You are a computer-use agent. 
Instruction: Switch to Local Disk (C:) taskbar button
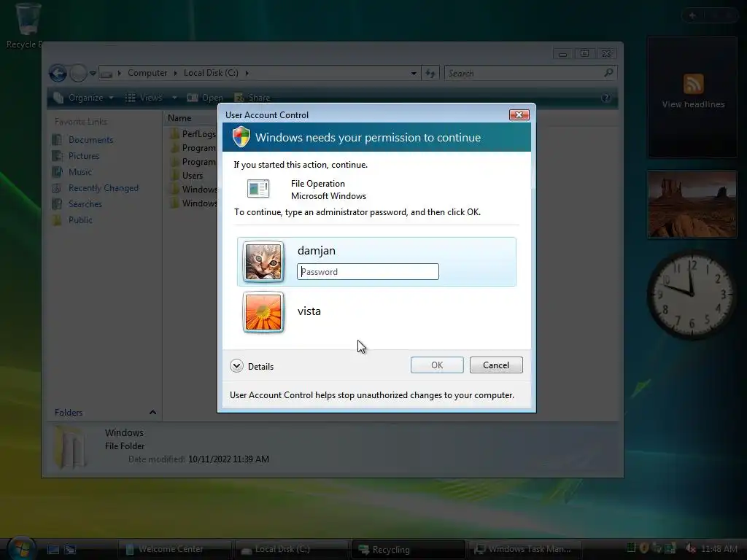tap(292, 549)
